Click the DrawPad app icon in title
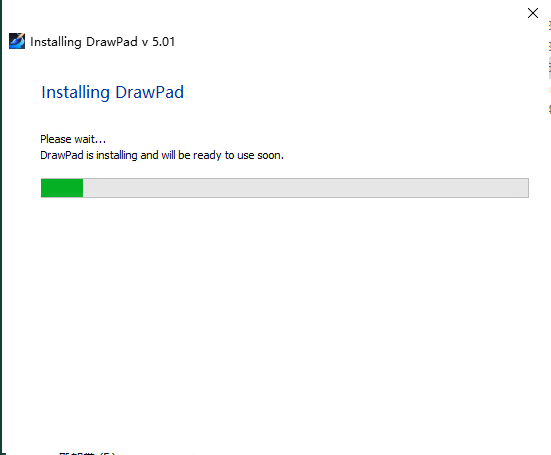This screenshot has width=551, height=455. point(17,41)
